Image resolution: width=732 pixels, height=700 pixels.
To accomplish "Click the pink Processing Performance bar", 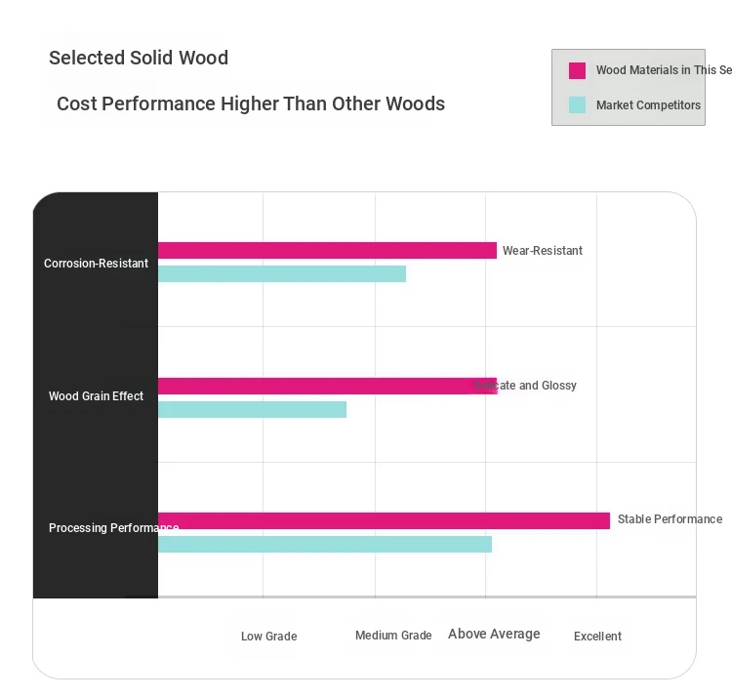I will [x=384, y=520].
